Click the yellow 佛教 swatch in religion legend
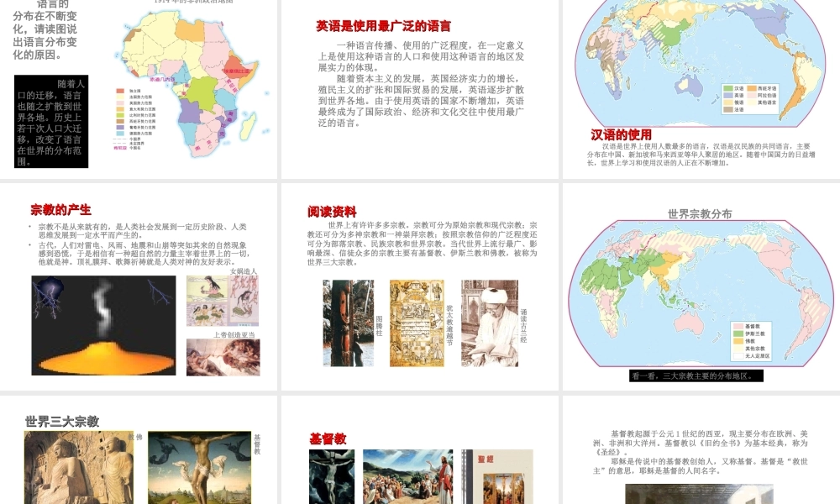The image size is (840, 504). point(738,341)
